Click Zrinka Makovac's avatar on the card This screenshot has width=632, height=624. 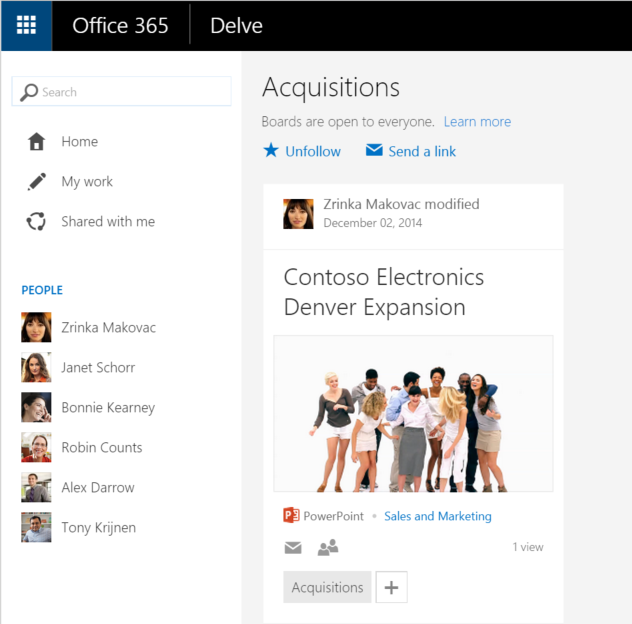[x=298, y=214]
